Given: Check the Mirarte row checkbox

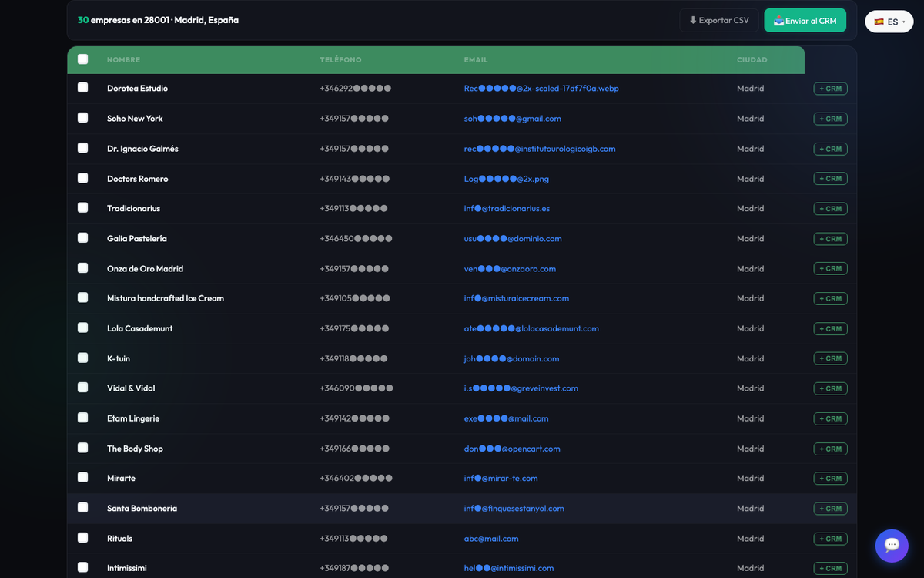Looking at the screenshot, I should pos(83,478).
